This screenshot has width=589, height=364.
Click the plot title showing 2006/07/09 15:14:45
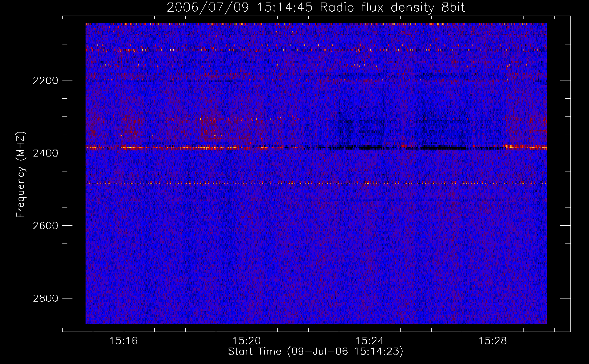(316, 7)
